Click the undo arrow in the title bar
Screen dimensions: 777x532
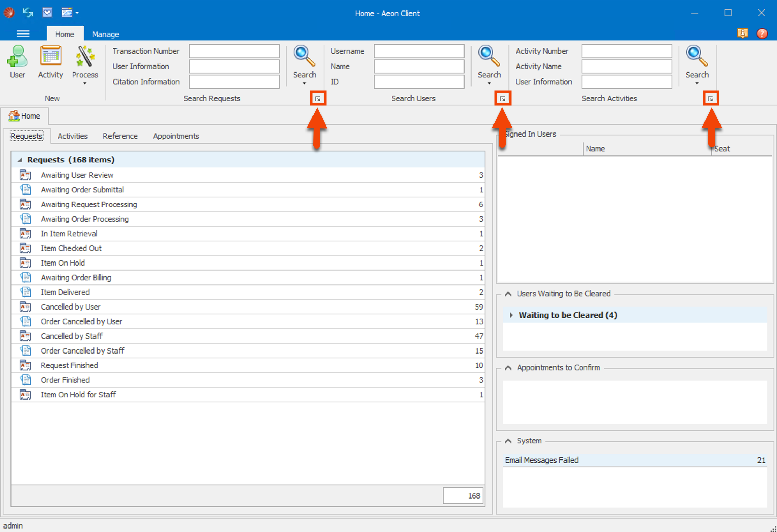click(x=28, y=13)
